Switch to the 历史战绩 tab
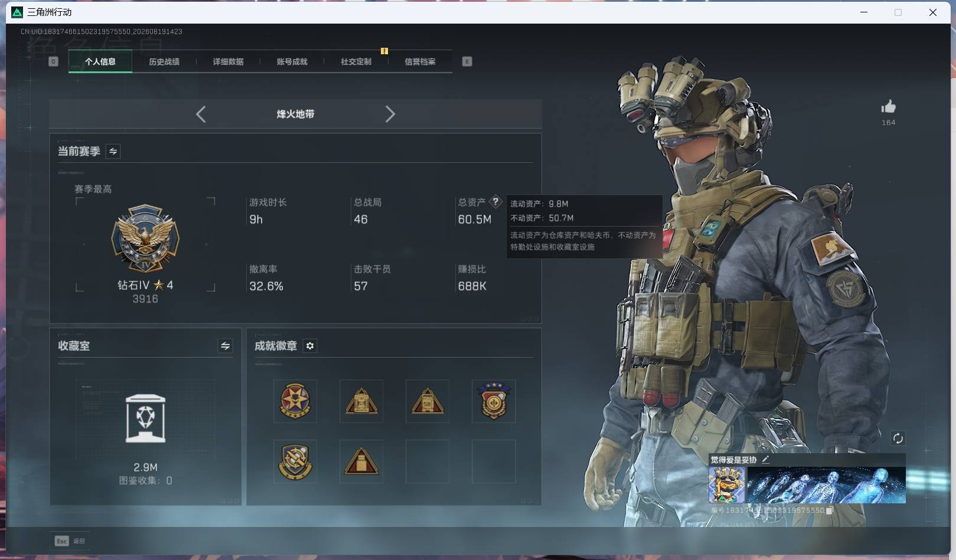 (x=164, y=61)
